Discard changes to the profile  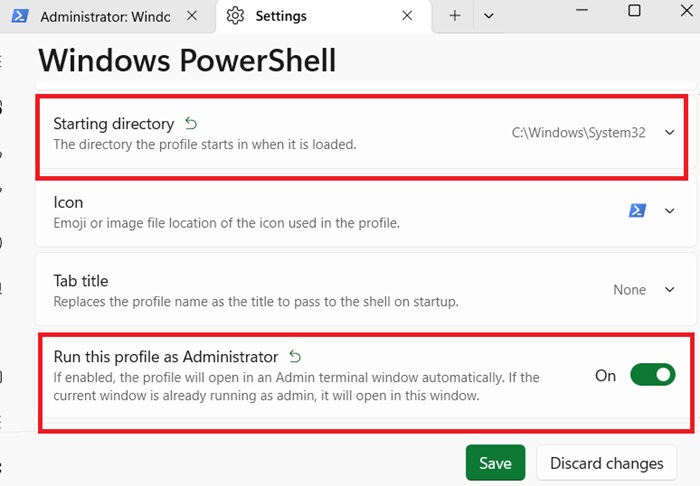click(x=606, y=463)
